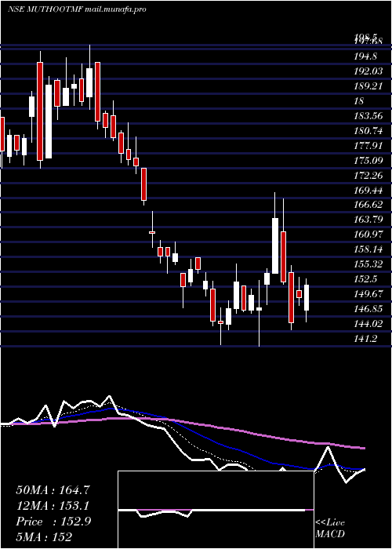Click the 5MA : 152 readout
The width and height of the screenshot is (392, 549).
click(44, 536)
